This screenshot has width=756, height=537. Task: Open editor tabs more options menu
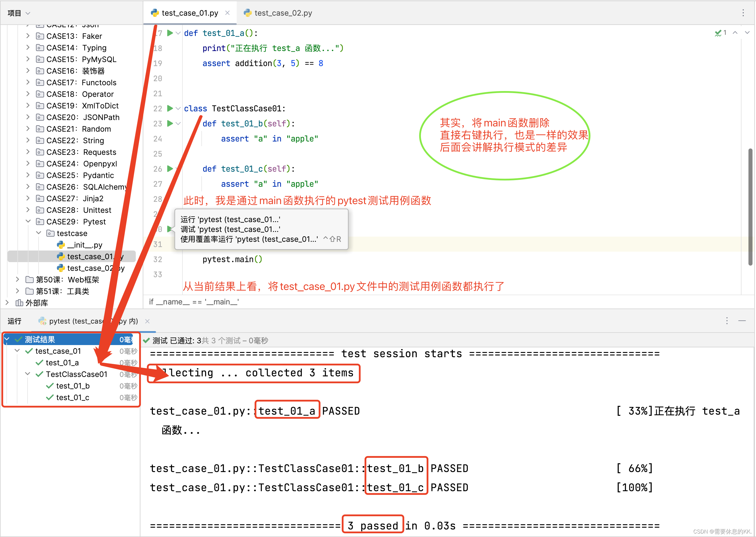click(743, 13)
